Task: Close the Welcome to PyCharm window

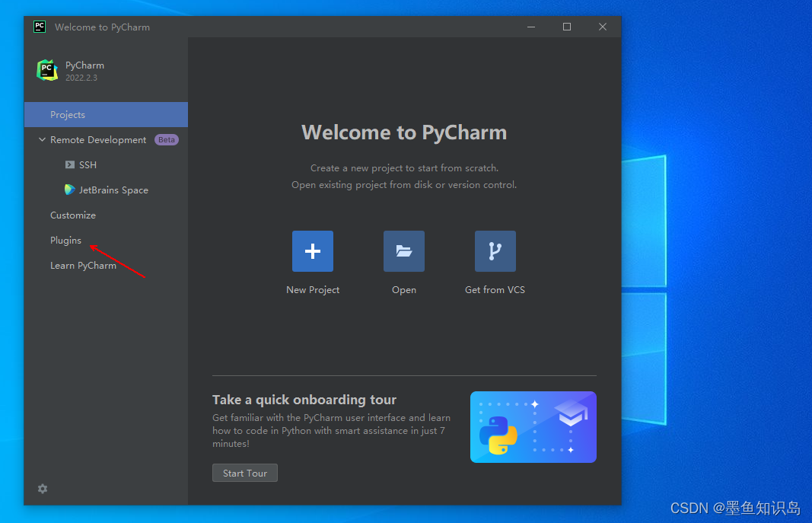Action: tap(603, 27)
